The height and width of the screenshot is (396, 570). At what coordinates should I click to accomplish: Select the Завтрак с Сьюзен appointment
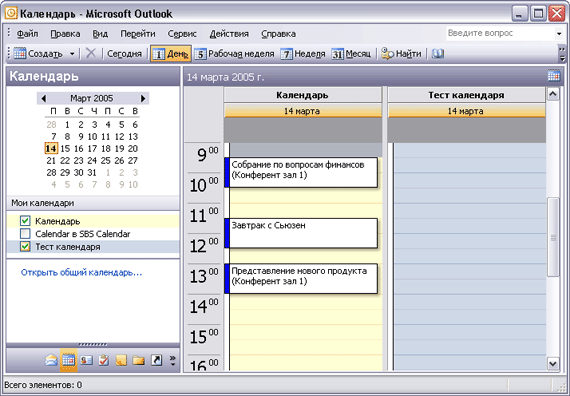coord(301,233)
